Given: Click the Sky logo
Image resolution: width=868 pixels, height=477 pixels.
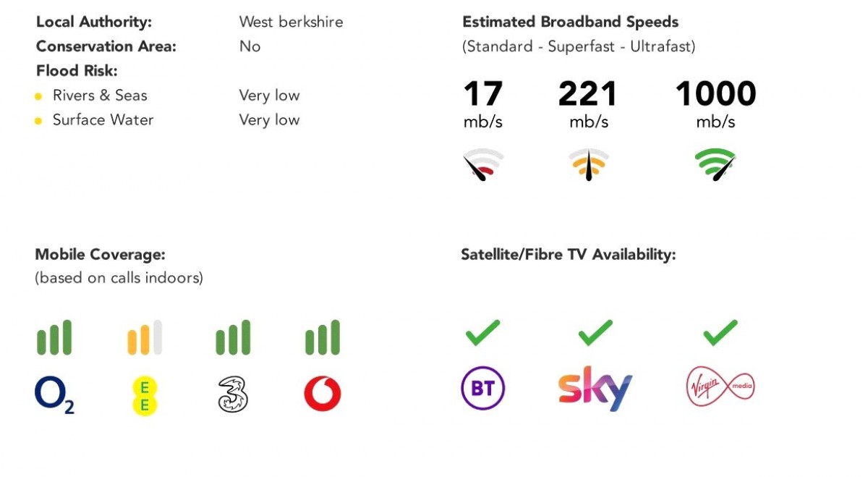Looking at the screenshot, I should 595,389.
